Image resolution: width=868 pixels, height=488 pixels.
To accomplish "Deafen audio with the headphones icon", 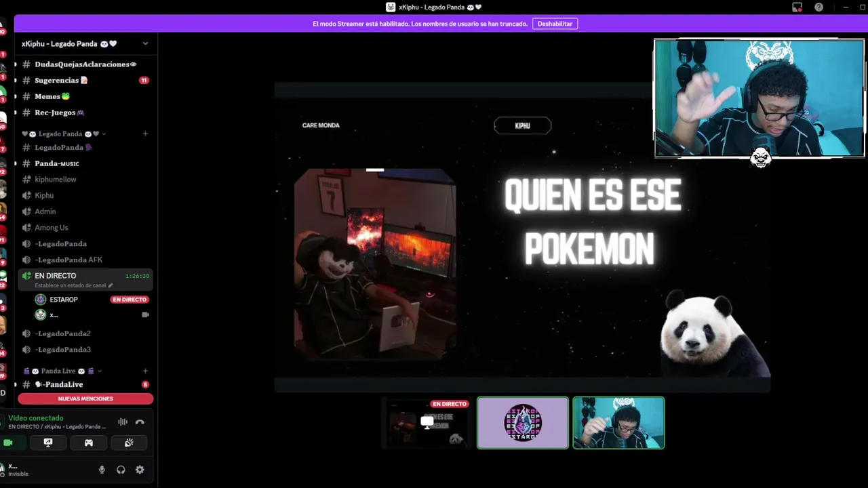I will [x=121, y=470].
